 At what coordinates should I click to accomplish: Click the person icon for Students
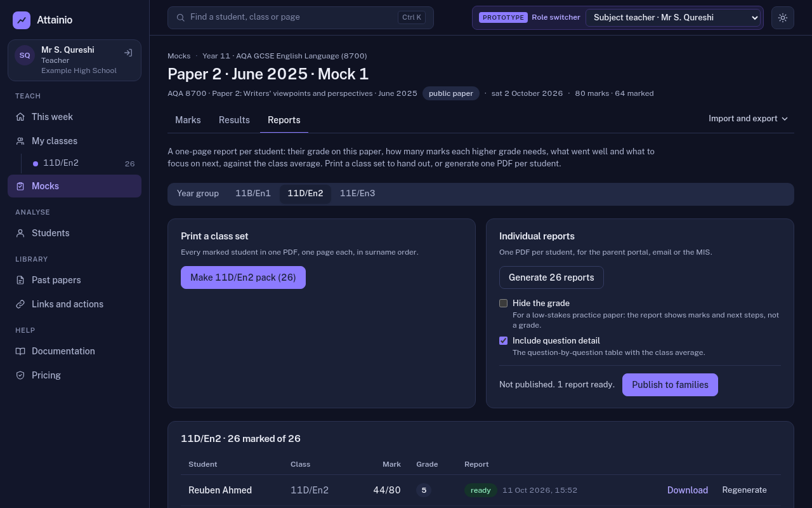click(20, 233)
